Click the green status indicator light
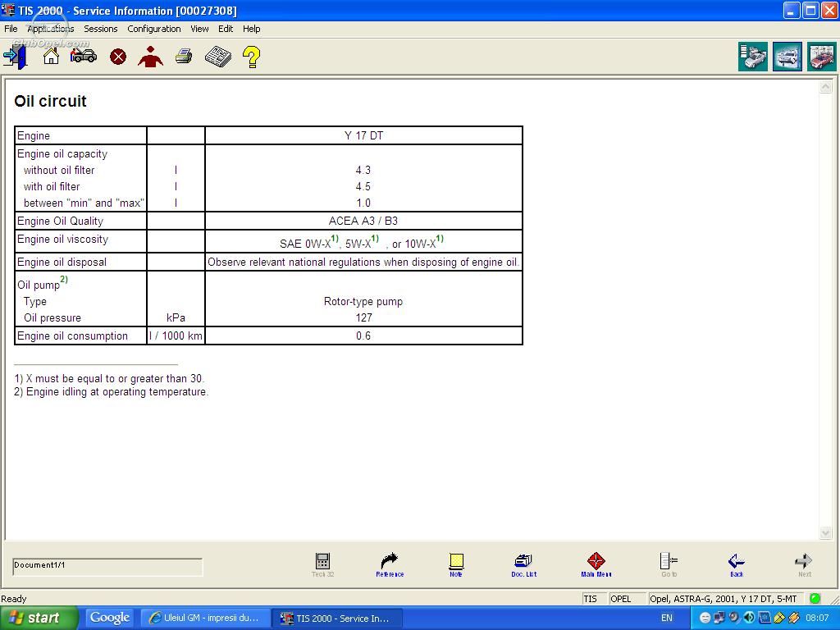Image resolution: width=840 pixels, height=630 pixels. pos(815,598)
